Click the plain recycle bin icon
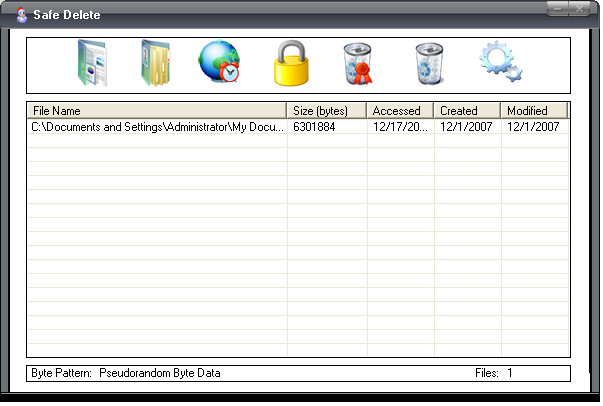 click(x=429, y=63)
